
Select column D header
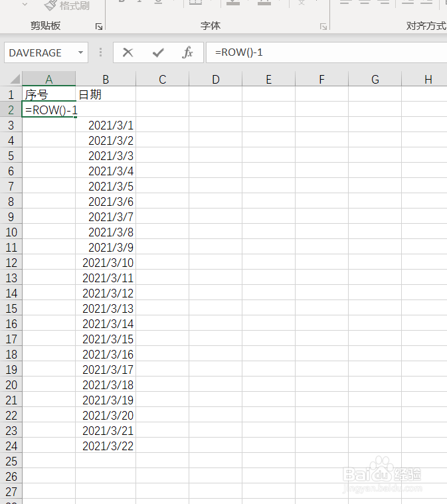pyautogui.click(x=215, y=79)
